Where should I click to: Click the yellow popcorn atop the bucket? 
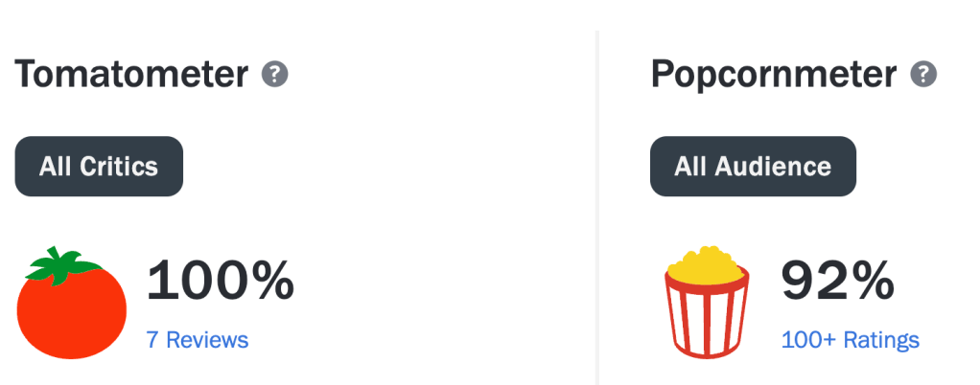(x=707, y=262)
